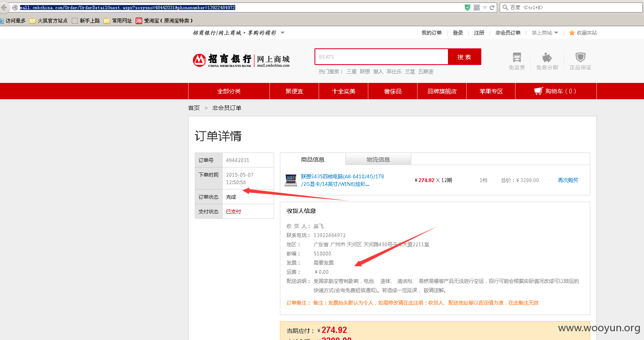Click the order number 48442031
Image resolution: width=644 pixels, height=340 pixels.
tap(238, 160)
